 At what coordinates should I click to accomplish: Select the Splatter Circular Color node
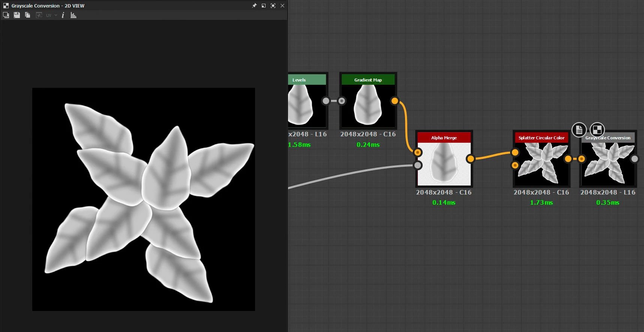click(x=541, y=158)
